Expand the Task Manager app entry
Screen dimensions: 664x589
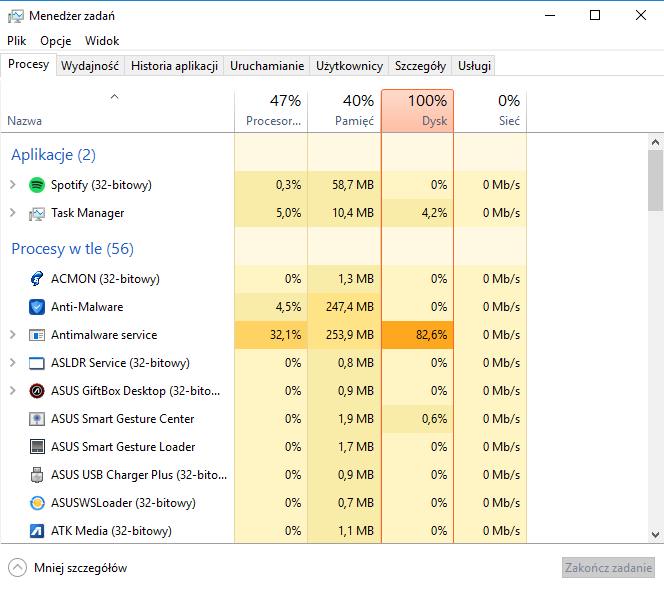(x=13, y=213)
